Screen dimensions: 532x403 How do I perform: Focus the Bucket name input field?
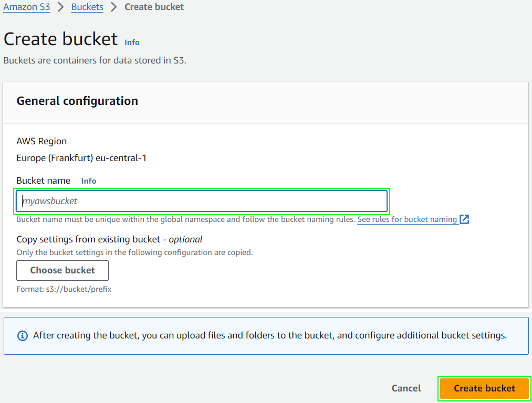tap(202, 201)
